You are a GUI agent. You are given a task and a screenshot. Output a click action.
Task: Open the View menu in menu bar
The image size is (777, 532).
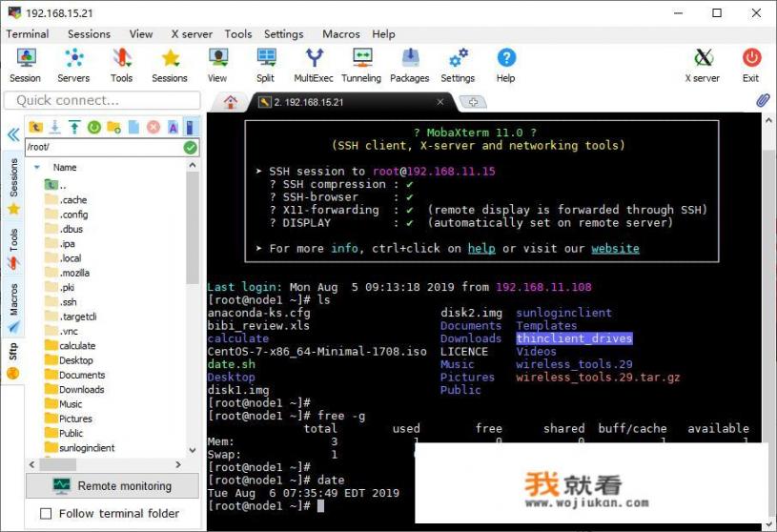point(141,34)
